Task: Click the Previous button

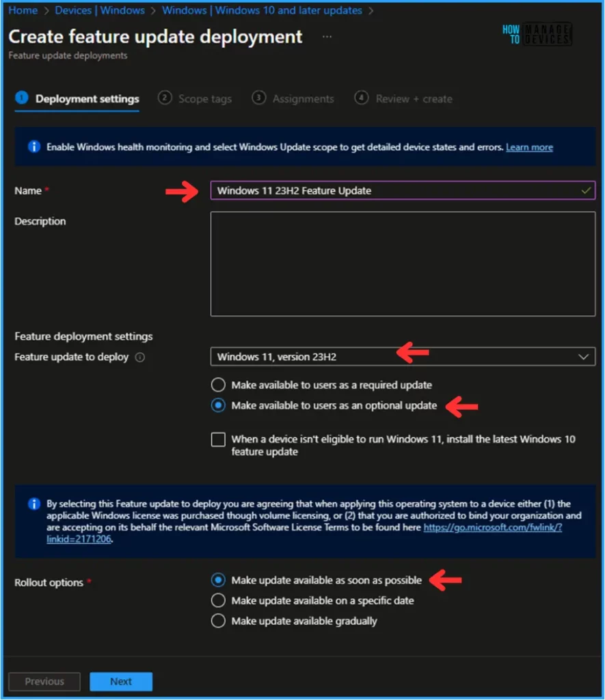Action: point(44,682)
